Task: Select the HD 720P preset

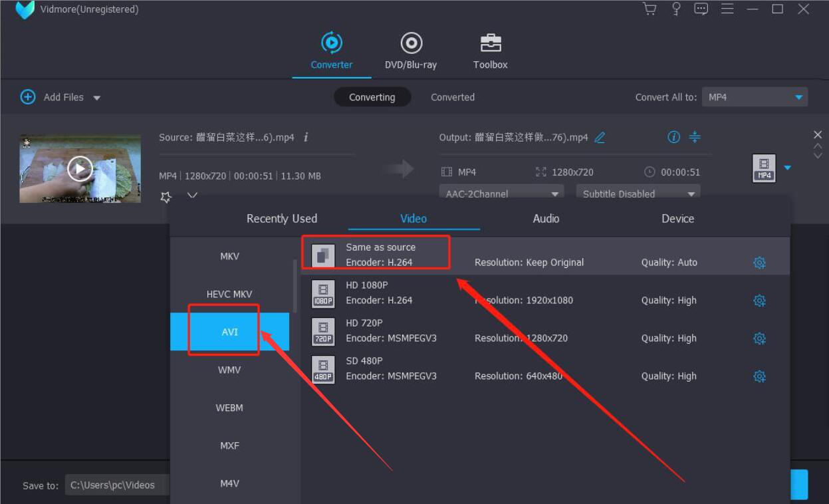Action: click(545, 331)
